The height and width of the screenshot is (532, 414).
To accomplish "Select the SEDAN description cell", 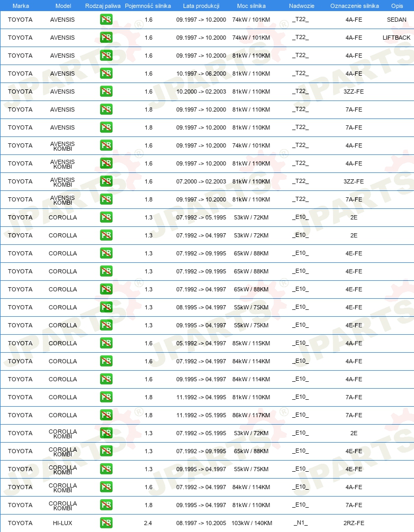I will coord(397,20).
